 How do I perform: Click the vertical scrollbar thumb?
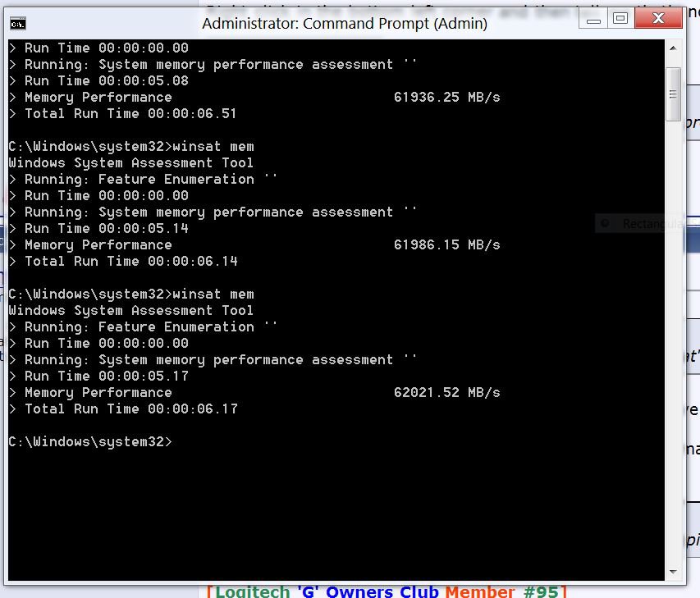(x=673, y=94)
